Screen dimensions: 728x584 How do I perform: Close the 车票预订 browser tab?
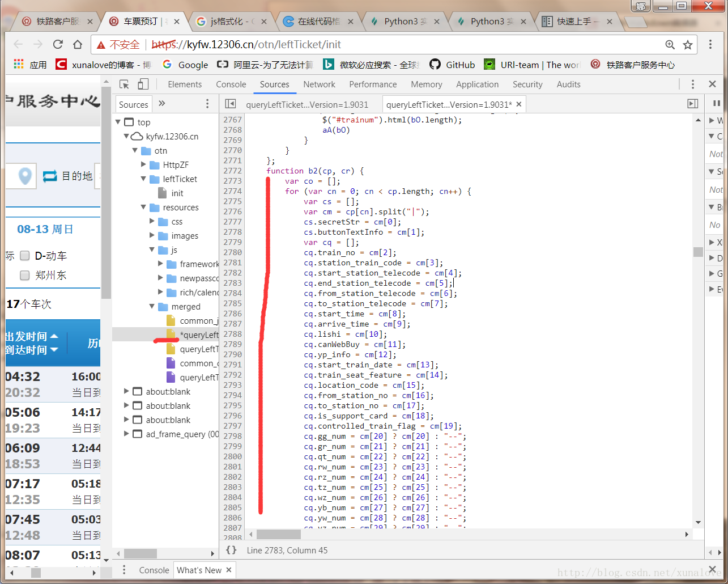[x=177, y=22]
